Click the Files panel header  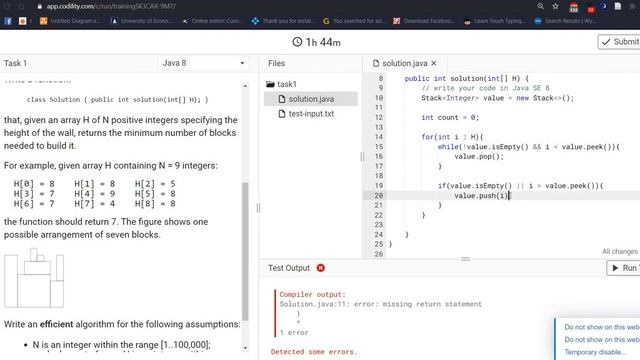[276, 63]
